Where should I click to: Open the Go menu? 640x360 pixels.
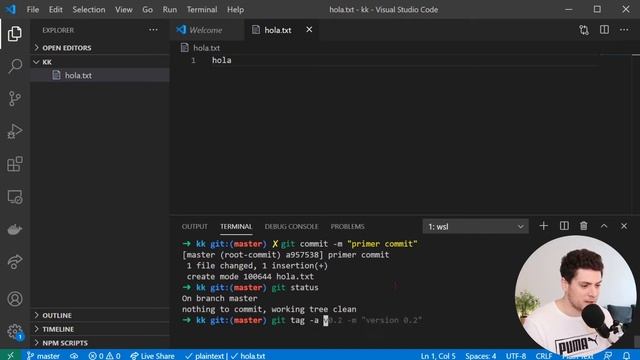pos(147,9)
